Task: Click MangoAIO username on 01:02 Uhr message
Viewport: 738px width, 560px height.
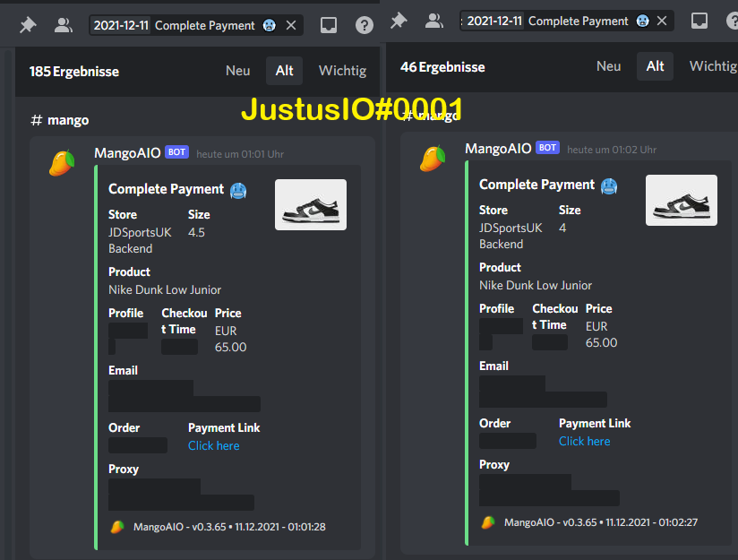Action: [x=498, y=149]
